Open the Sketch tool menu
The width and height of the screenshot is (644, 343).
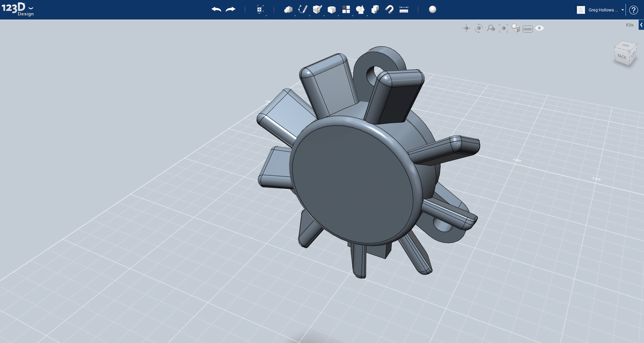tap(303, 9)
